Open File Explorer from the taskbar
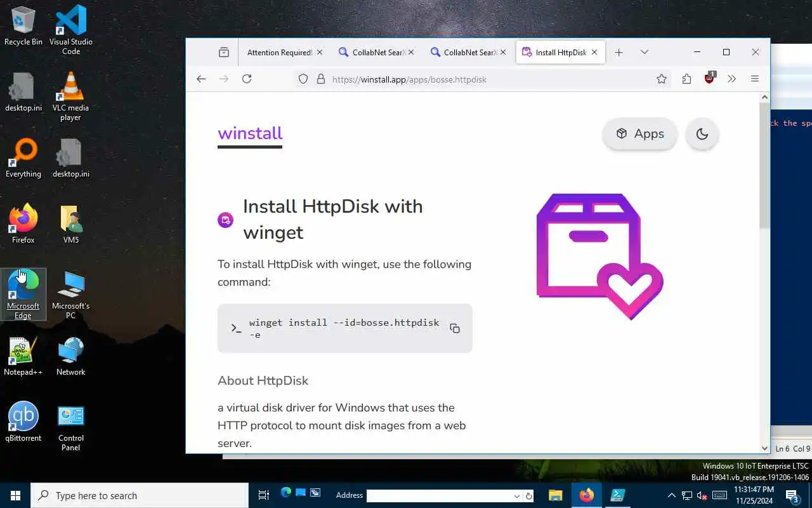Viewport: 812px width, 508px height. point(555,496)
